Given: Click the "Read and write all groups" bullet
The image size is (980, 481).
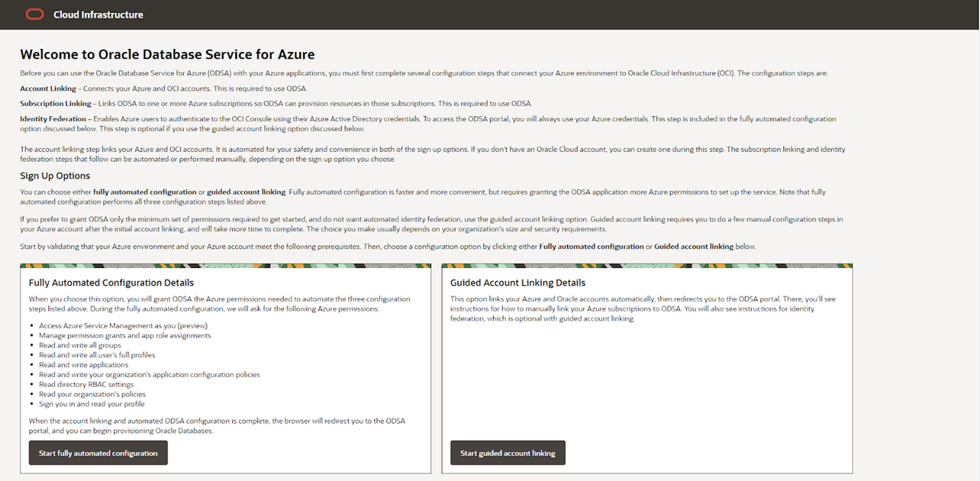Looking at the screenshot, I should (x=80, y=345).
